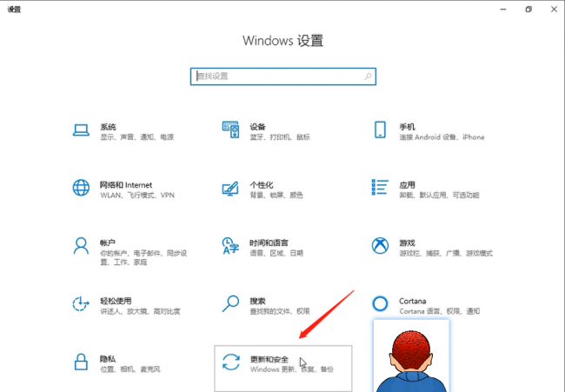Select the 系统 category title
The image size is (565, 392).
coord(108,127)
